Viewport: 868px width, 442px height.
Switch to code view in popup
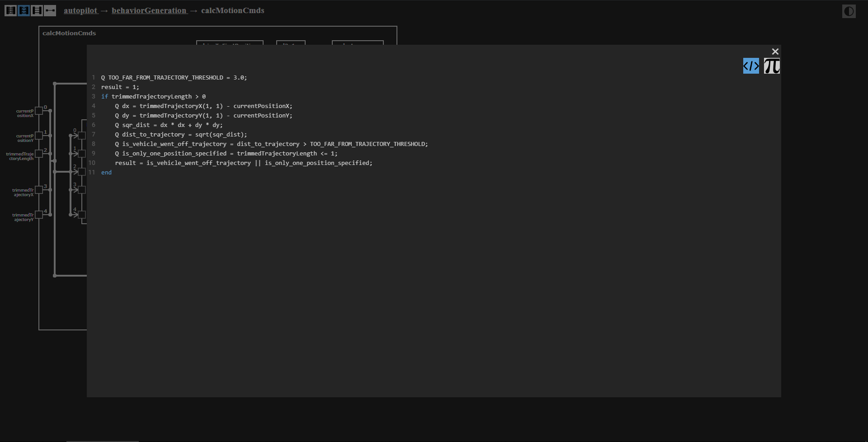click(x=751, y=66)
